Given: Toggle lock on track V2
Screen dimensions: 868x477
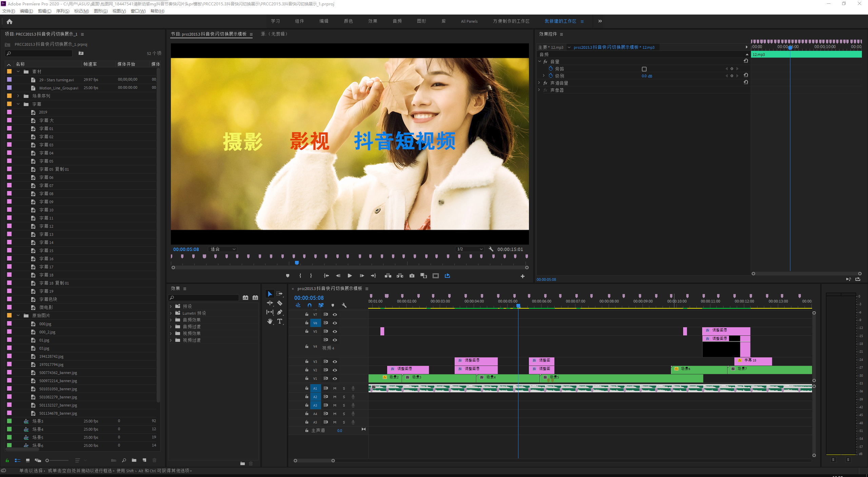Looking at the screenshot, I should tap(307, 370).
